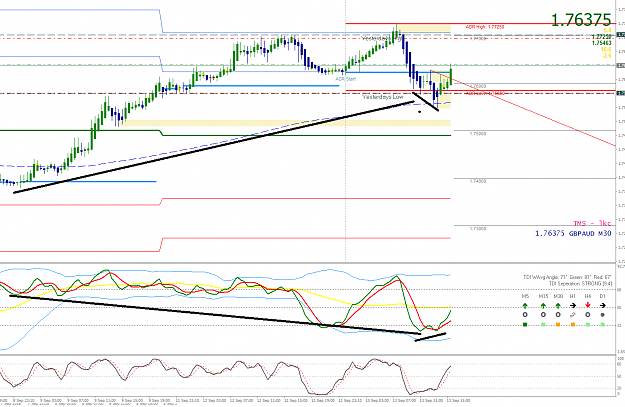The width and height of the screenshot is (625, 407).
Task: Click the small filled dot in the D1 column
Action: click(603, 315)
